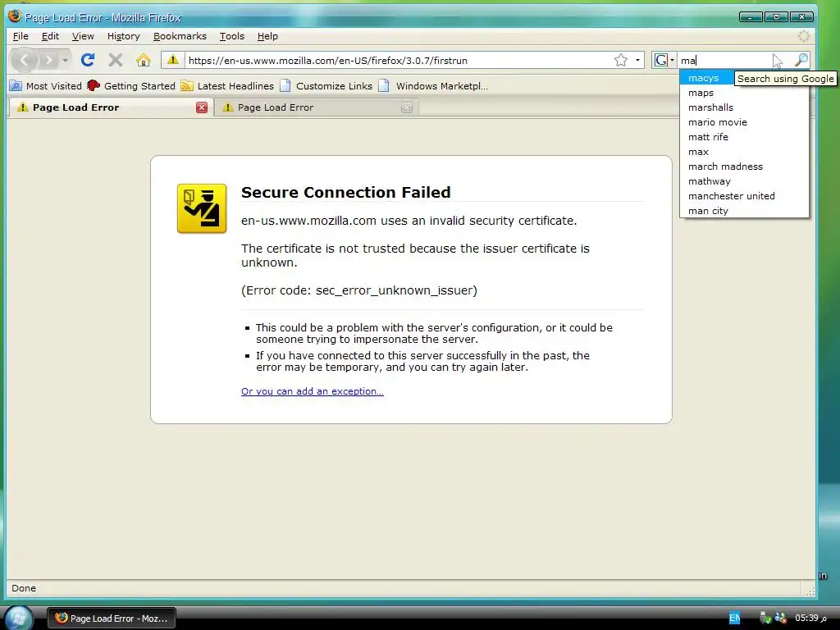Image resolution: width=840 pixels, height=630 pixels.
Task: Click the 'Secure Connection Failed' heading
Action: point(345,192)
